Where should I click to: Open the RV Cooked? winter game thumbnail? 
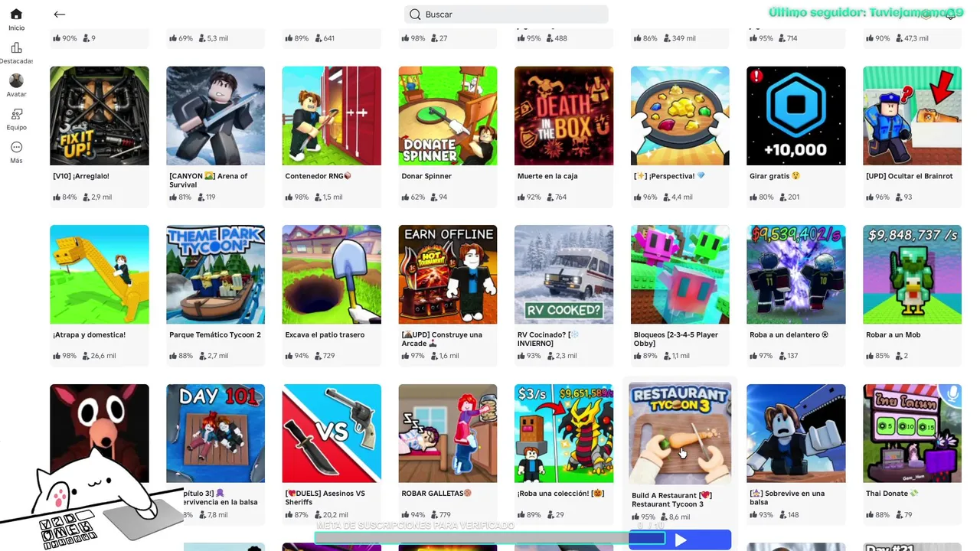point(563,274)
